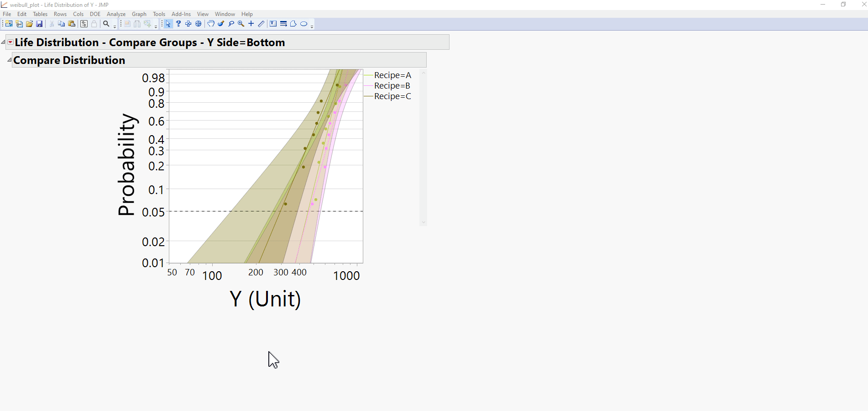Toggle the Recipe=C legend entry
This screenshot has width=868, height=411.
pyautogui.click(x=392, y=96)
